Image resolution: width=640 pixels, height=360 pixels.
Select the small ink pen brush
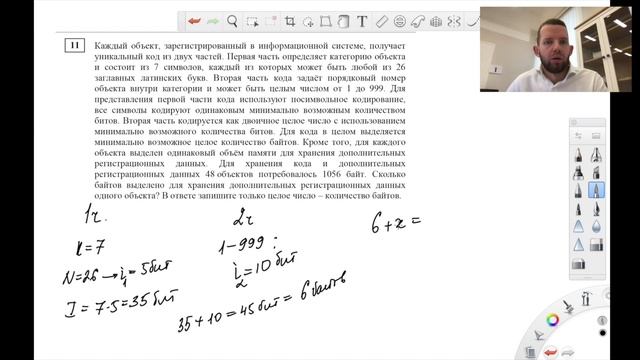tap(578, 209)
